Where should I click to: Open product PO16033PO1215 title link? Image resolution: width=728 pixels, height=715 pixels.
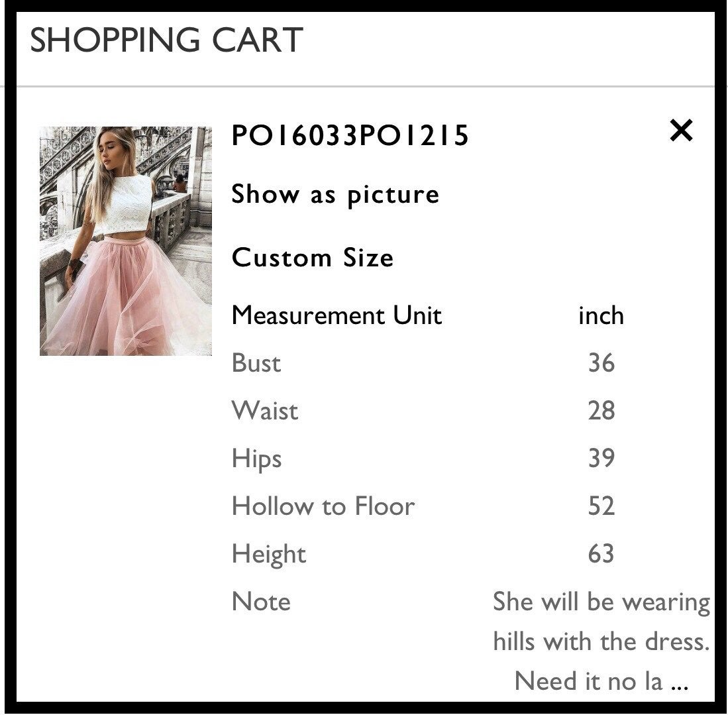click(350, 136)
